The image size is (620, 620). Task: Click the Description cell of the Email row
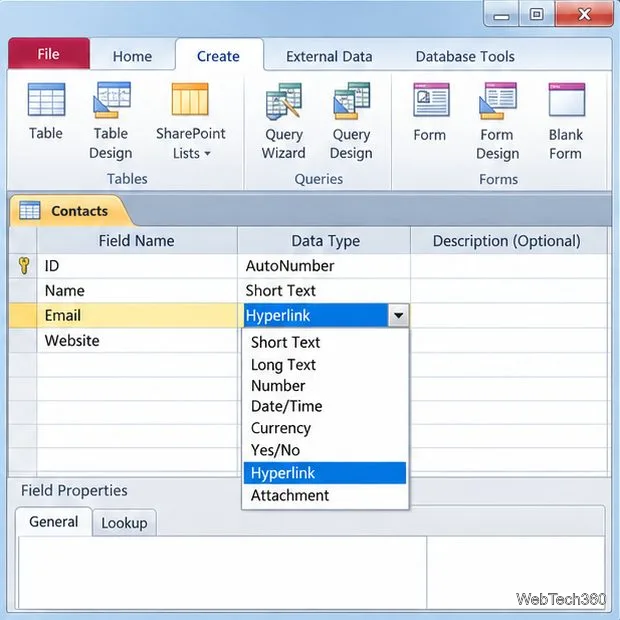508,316
